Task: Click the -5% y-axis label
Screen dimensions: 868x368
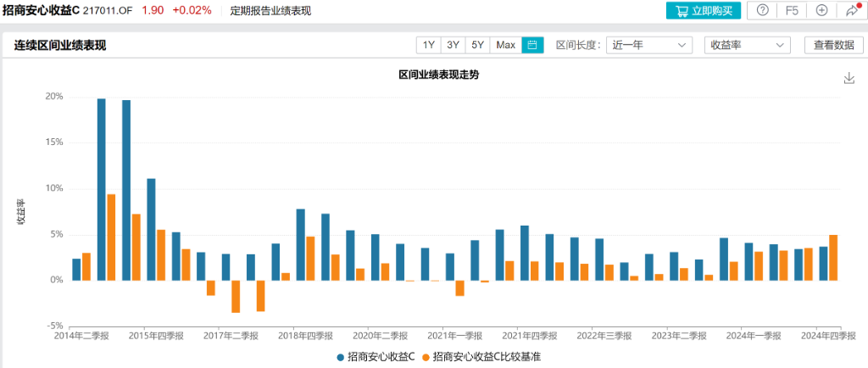Action: (56, 326)
